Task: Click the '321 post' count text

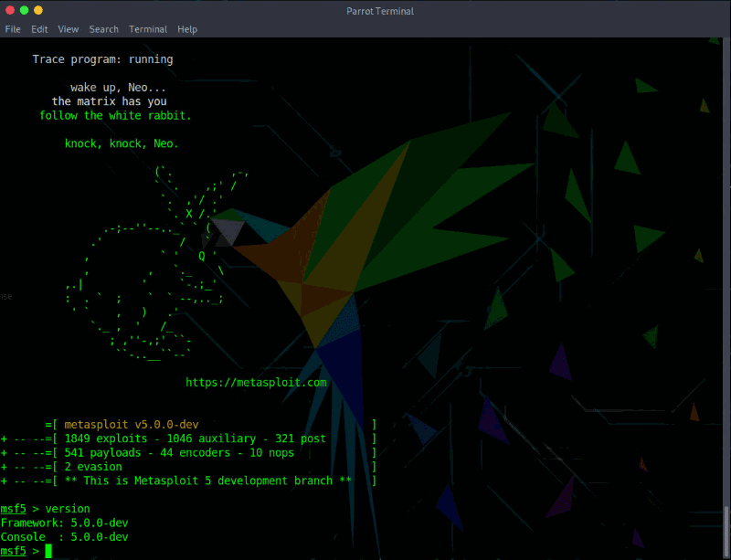Action: [301, 438]
